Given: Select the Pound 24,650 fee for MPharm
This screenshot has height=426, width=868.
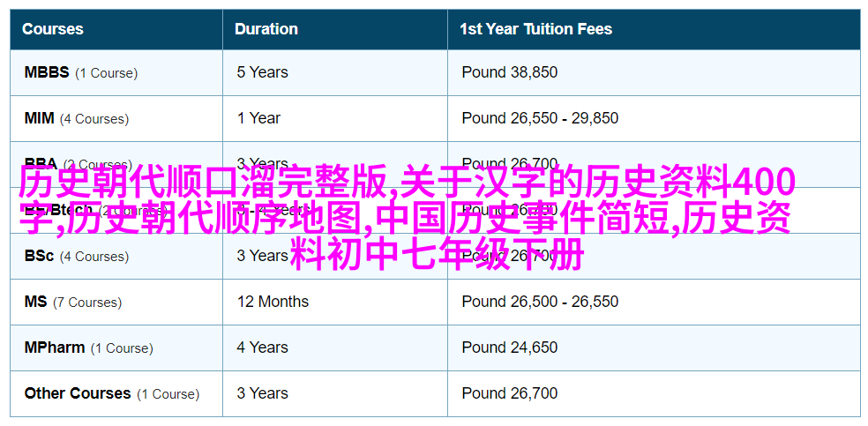Looking at the screenshot, I should click(509, 348).
